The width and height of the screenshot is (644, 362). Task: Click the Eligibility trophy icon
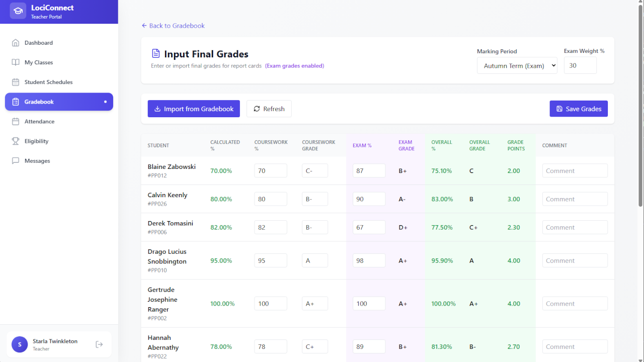[x=16, y=141]
